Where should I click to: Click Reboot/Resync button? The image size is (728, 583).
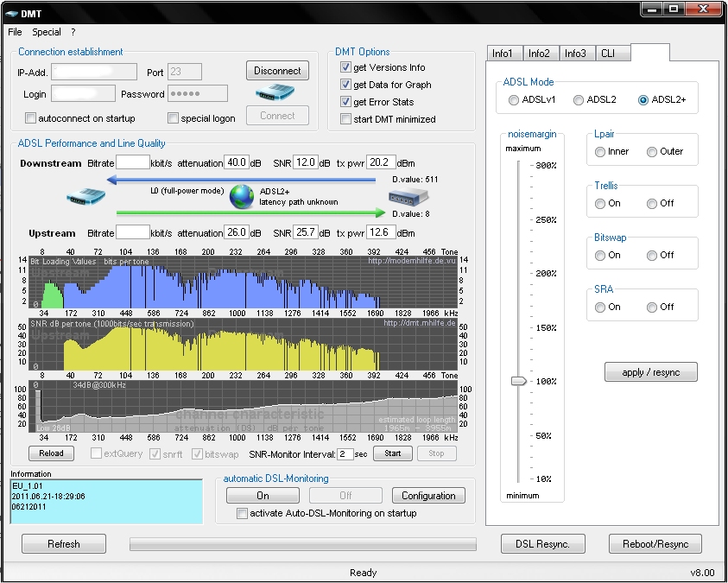pyautogui.click(x=655, y=544)
